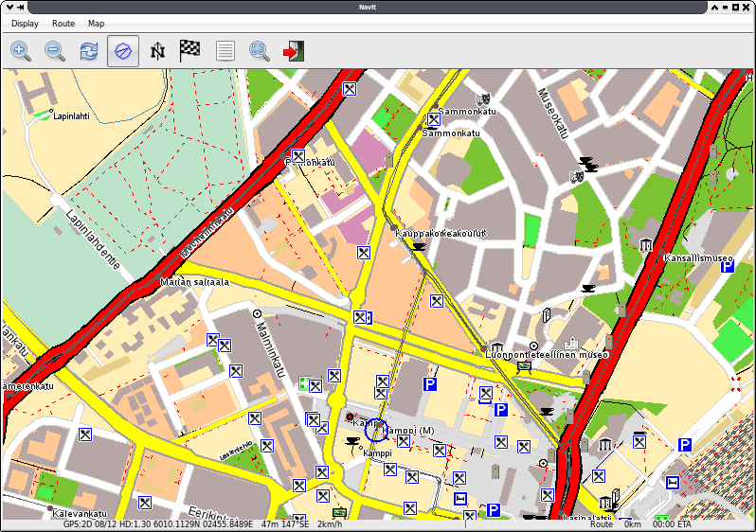This screenshot has height=532, width=756.
Task: Click the Route distance status entry
Action: click(x=616, y=523)
